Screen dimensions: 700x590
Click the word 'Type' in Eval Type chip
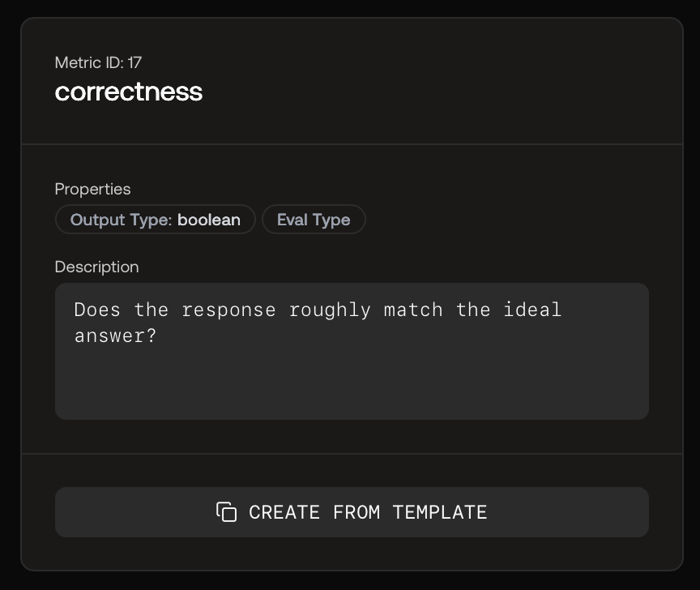(331, 220)
